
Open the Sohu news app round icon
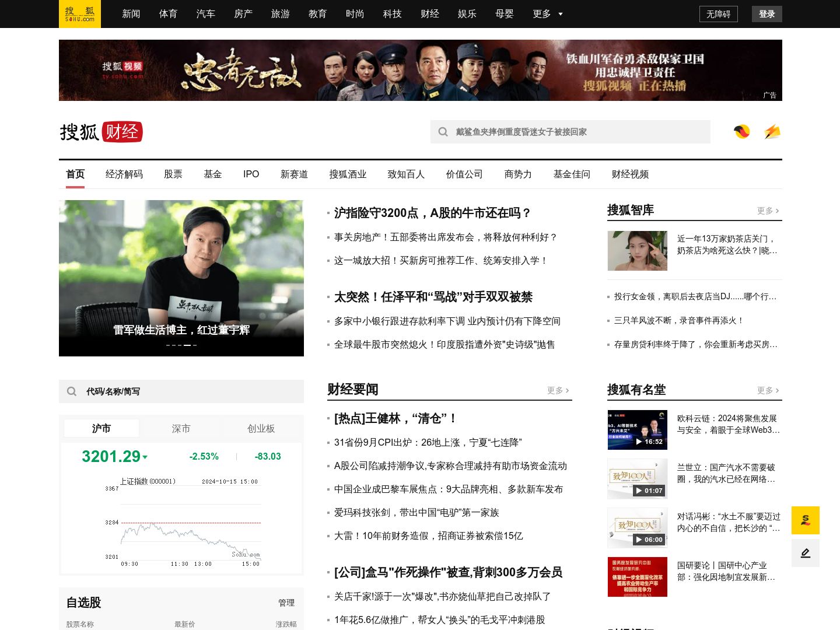[x=742, y=132]
